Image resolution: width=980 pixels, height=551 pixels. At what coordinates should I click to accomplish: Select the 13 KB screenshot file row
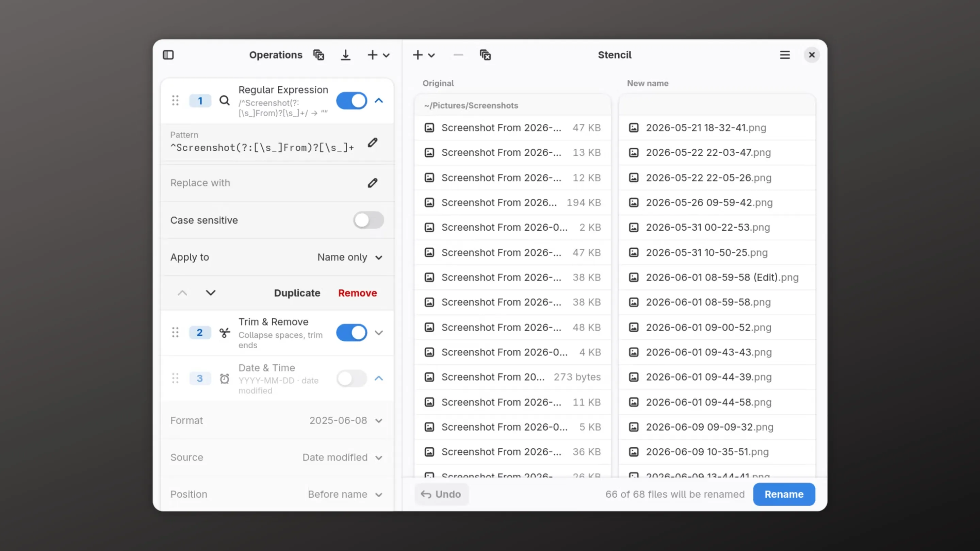[512, 152]
